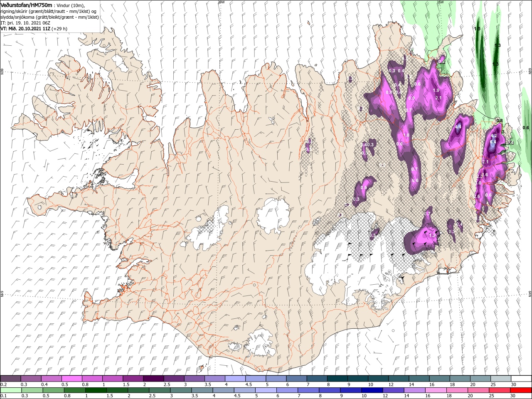This screenshot has width=532, height=399.
Task: Pick the dark purple snow swatch between 2 and 2.5
Action: (153, 379)
